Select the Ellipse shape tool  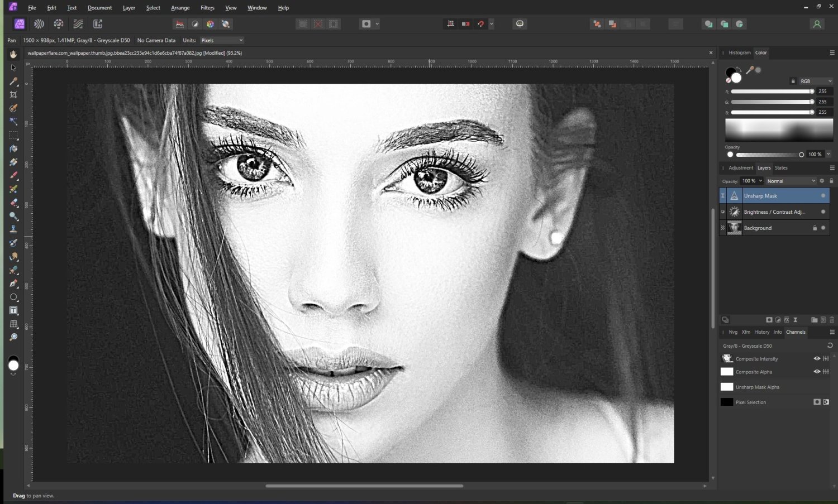point(13,297)
